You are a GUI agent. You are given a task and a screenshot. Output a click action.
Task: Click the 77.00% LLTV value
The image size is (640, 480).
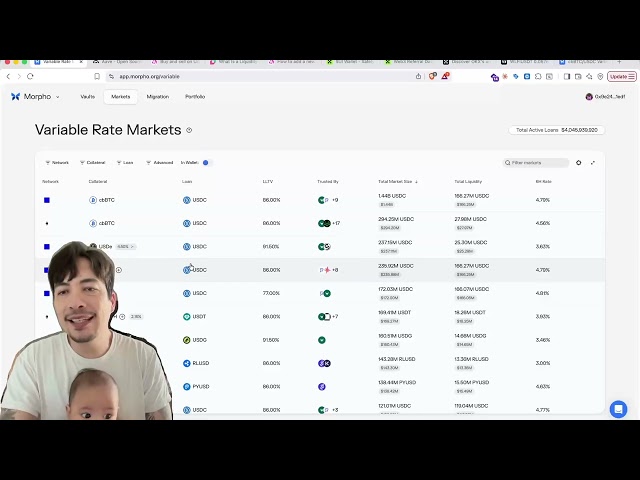coord(271,293)
